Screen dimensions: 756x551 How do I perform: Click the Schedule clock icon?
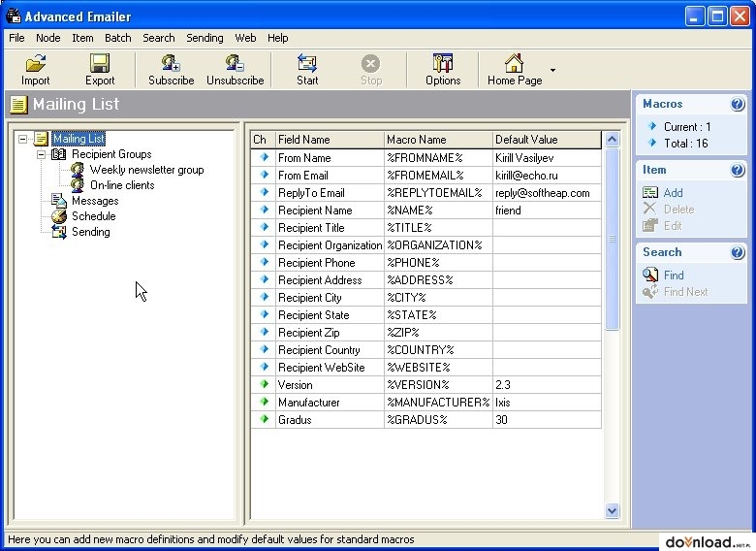pyautogui.click(x=59, y=216)
